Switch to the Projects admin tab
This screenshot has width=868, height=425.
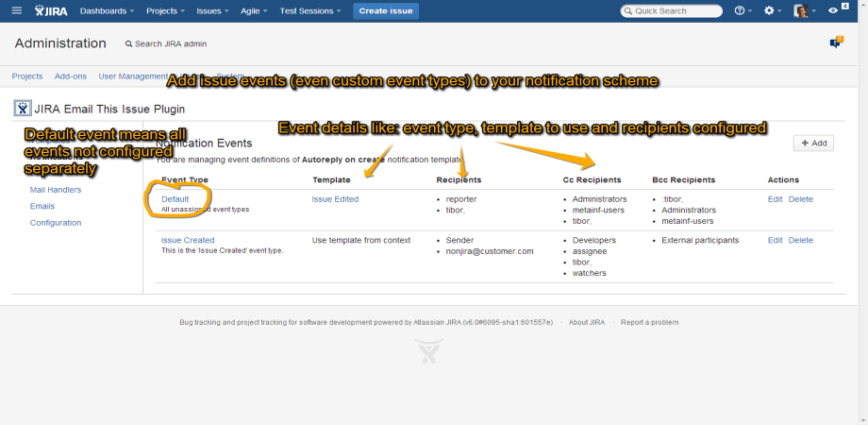27,76
